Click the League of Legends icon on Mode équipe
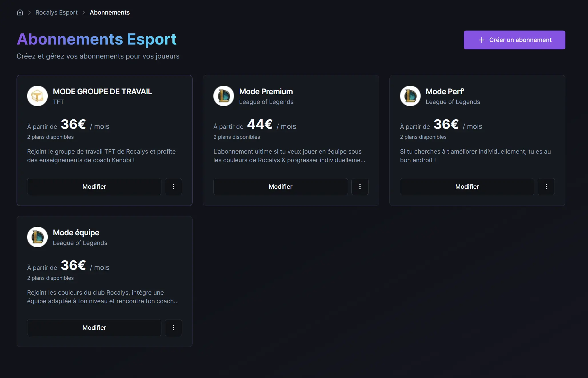Image resolution: width=588 pixels, height=378 pixels. pos(37,237)
